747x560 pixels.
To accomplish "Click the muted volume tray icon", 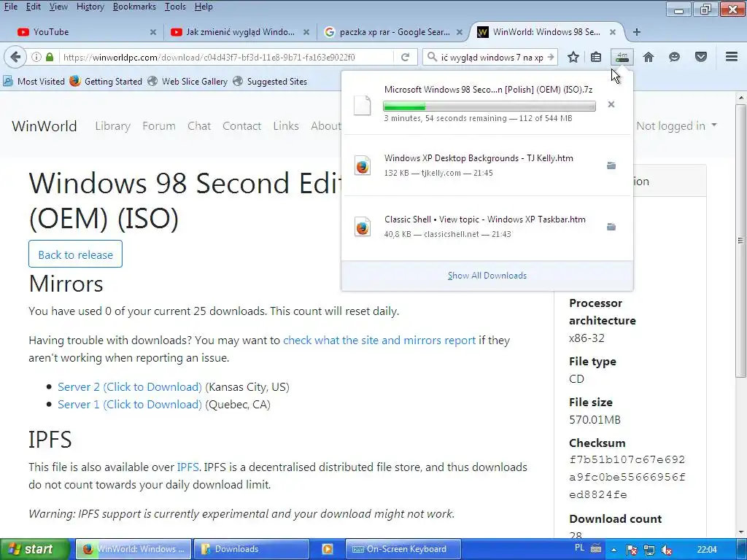I will tap(667, 550).
